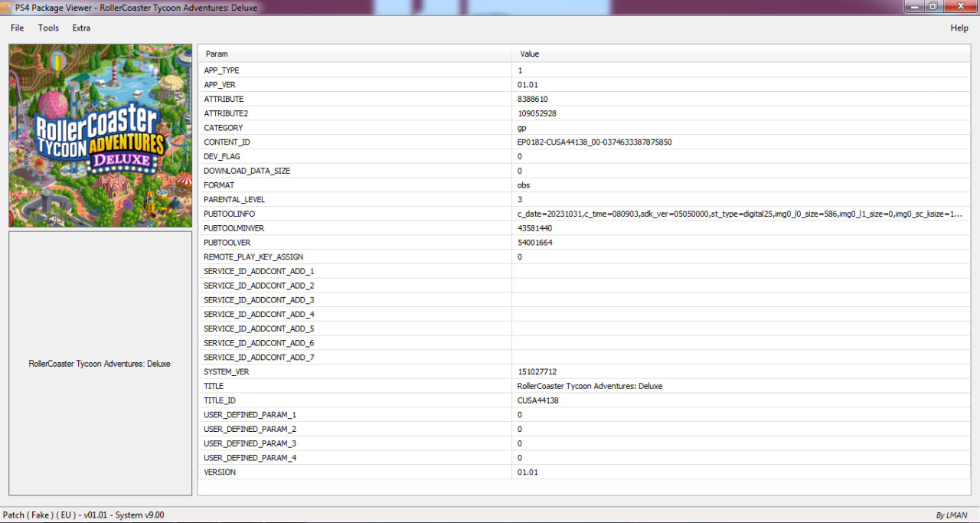
Task: Select the CATEGORY parameter row
Action: [585, 128]
